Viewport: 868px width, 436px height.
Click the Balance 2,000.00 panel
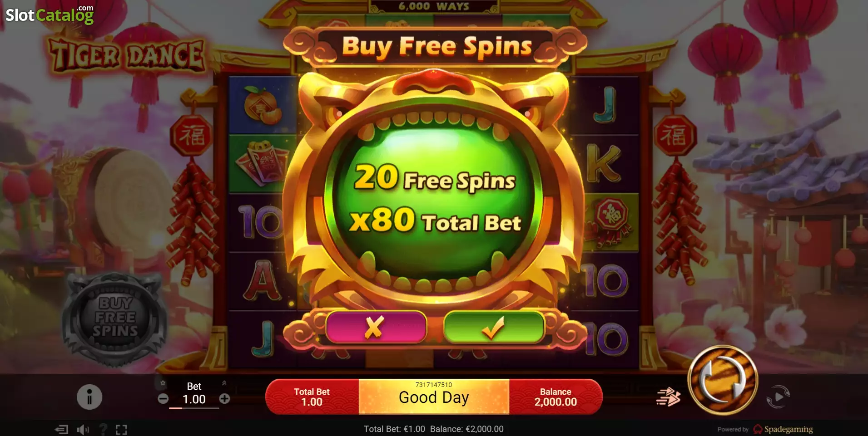click(556, 397)
